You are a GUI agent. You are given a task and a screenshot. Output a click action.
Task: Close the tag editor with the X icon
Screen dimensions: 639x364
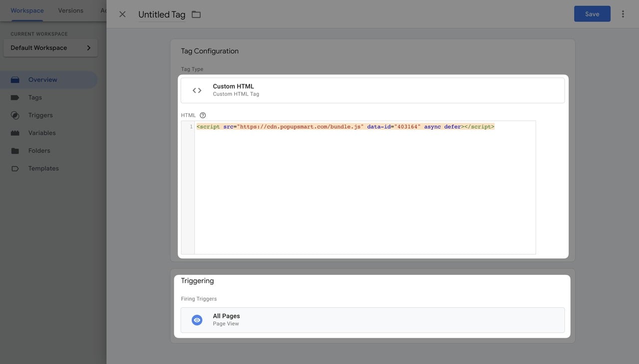pyautogui.click(x=122, y=14)
